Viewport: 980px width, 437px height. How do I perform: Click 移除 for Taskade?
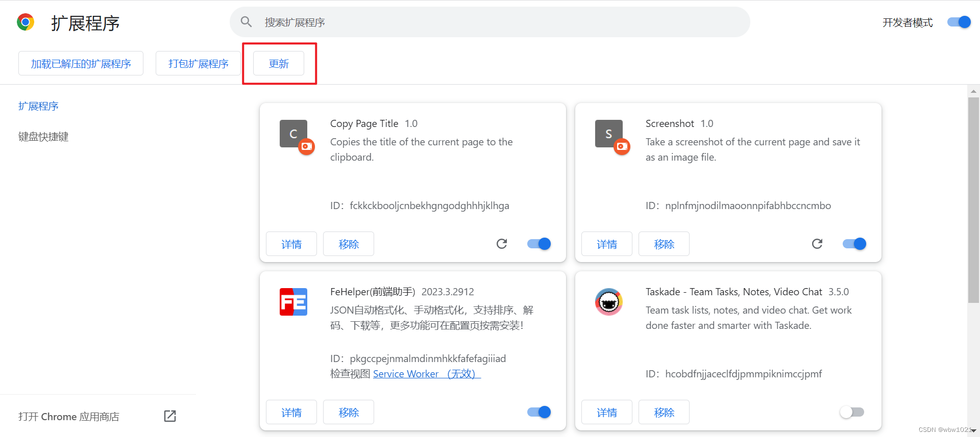pyautogui.click(x=664, y=412)
